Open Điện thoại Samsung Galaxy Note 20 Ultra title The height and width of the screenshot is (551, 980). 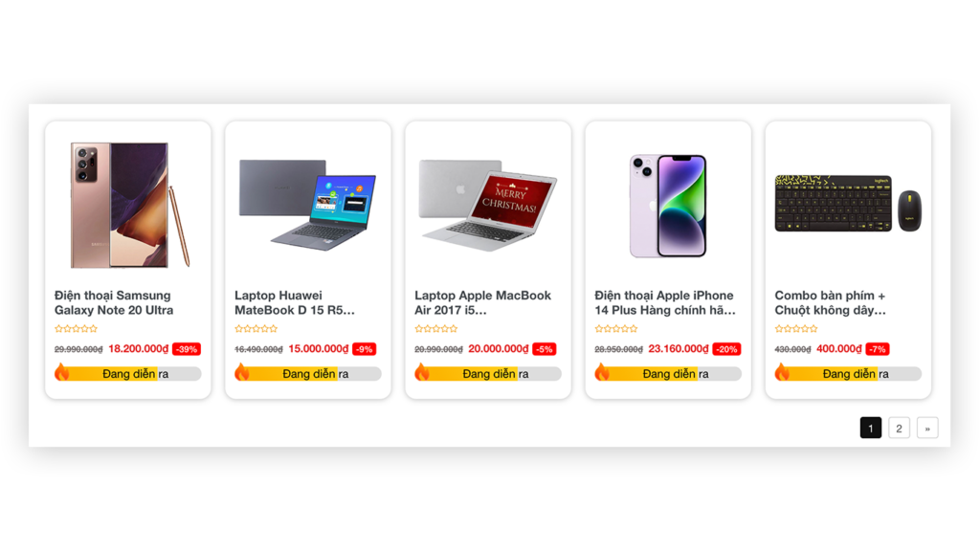click(114, 303)
